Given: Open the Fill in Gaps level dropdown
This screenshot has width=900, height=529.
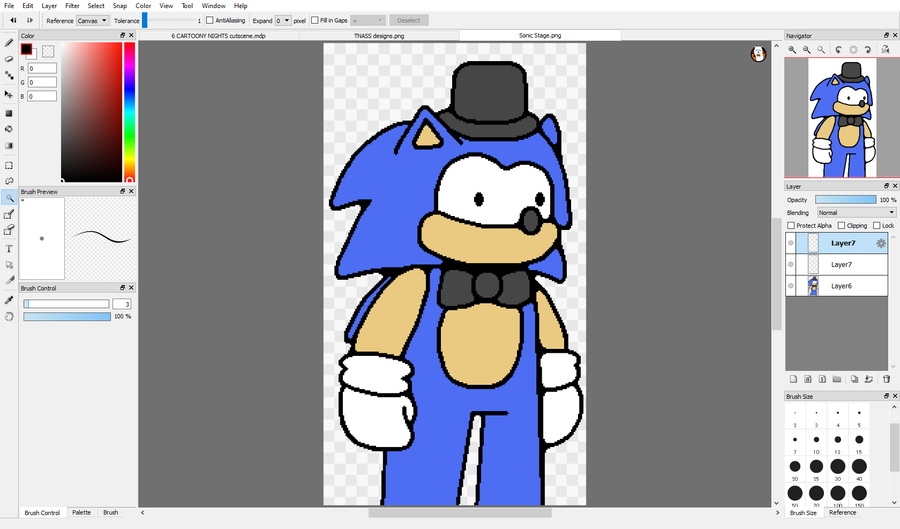Looking at the screenshot, I should tap(367, 21).
